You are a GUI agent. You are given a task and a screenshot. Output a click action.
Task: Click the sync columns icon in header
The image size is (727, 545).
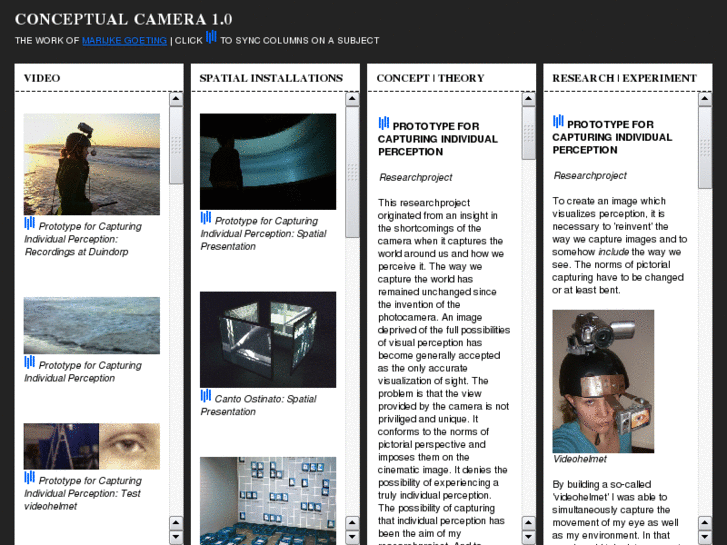coord(211,38)
